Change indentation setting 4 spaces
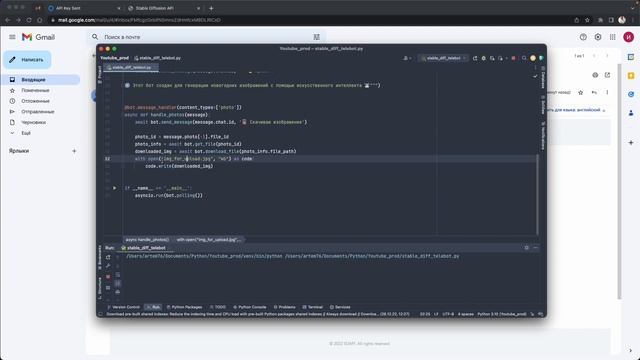 pos(466,314)
